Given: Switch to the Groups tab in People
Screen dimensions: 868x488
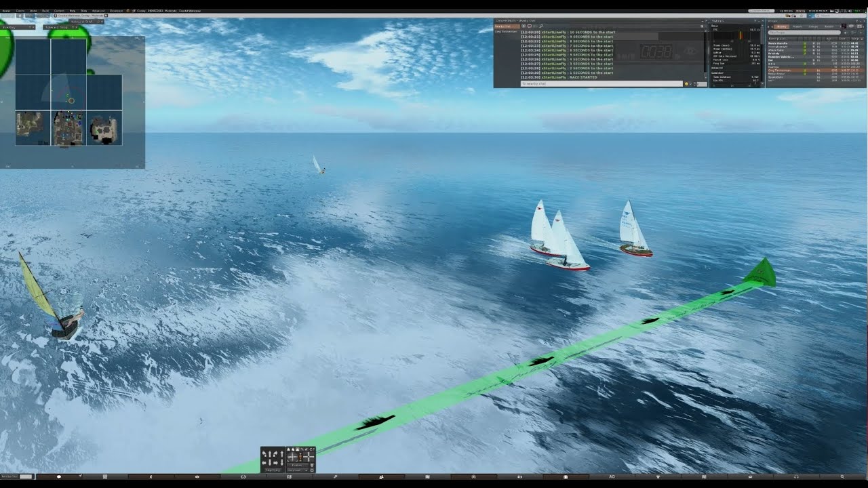Looking at the screenshot, I should click(813, 26).
